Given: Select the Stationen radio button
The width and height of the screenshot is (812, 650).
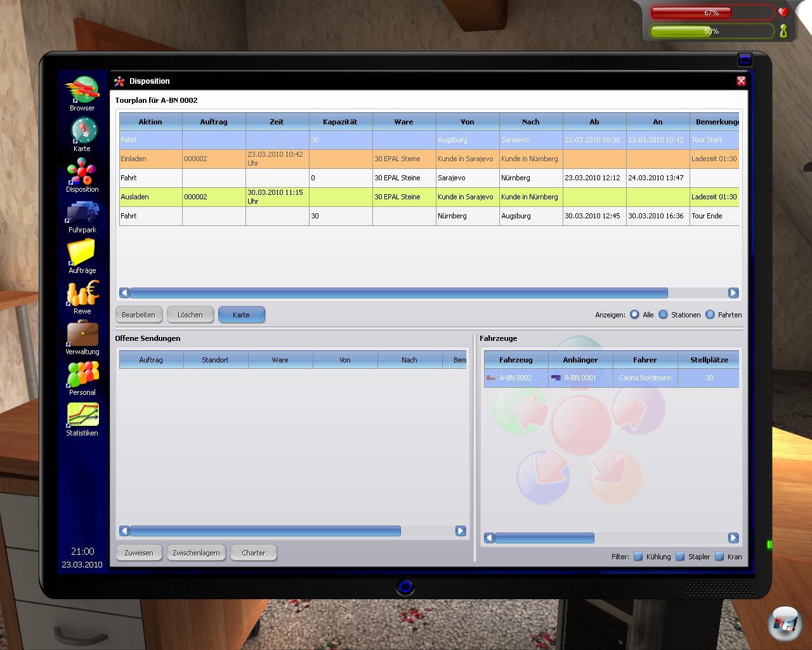Looking at the screenshot, I should coord(663,315).
